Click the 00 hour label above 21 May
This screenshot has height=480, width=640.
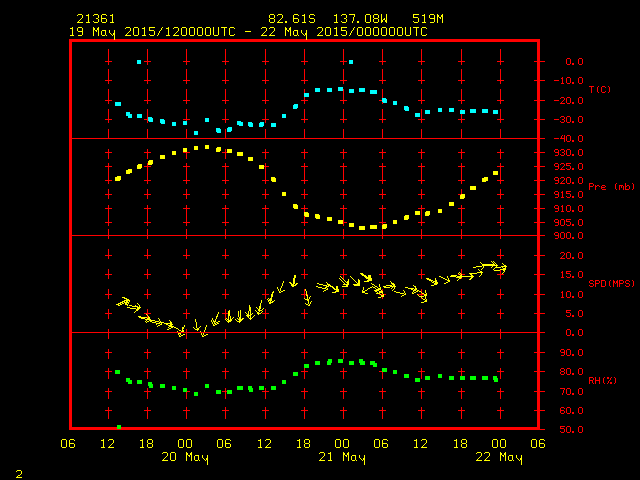[x=342, y=444]
